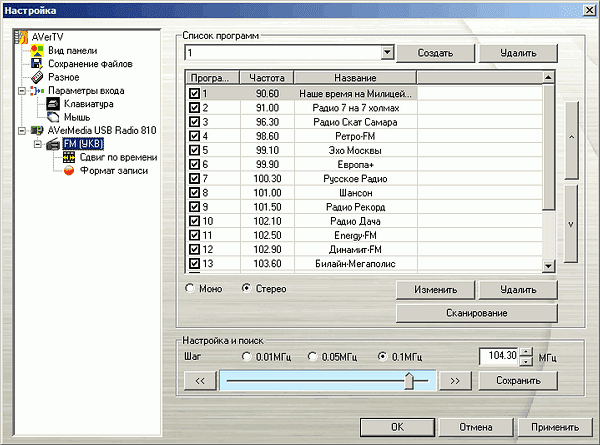
Task: Click the 104.30 frequency input field
Action: 500,356
